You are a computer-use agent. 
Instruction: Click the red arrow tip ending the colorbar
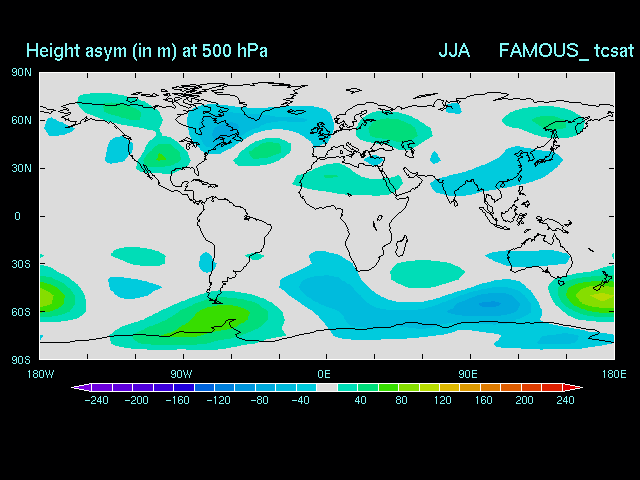[573, 387]
